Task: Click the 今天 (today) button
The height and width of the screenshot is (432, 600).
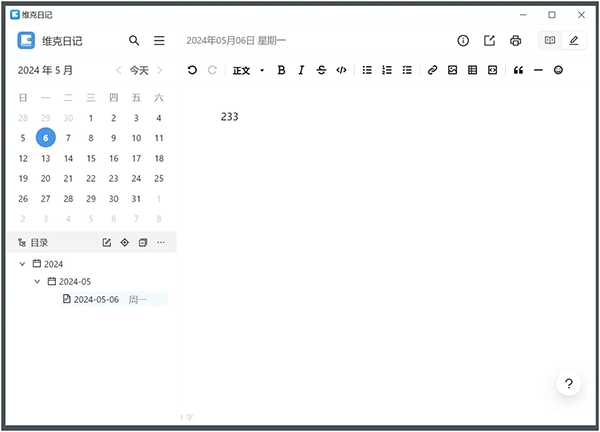Action: (x=139, y=70)
